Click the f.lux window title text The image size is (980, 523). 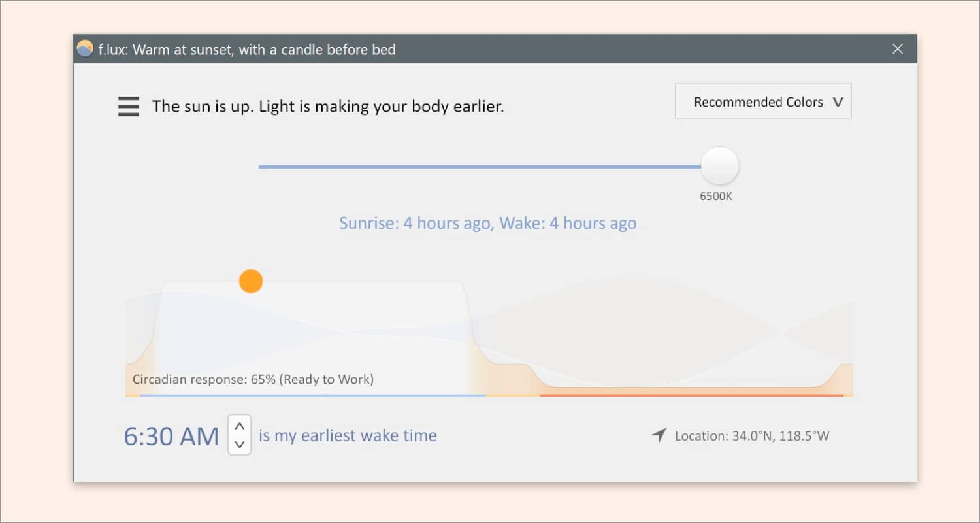(247, 50)
